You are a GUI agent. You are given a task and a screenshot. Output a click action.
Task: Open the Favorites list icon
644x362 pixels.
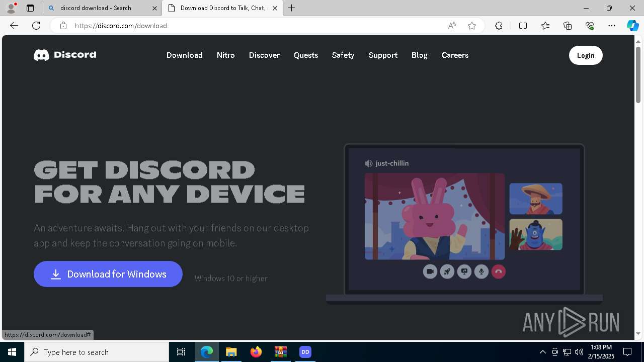click(545, 26)
